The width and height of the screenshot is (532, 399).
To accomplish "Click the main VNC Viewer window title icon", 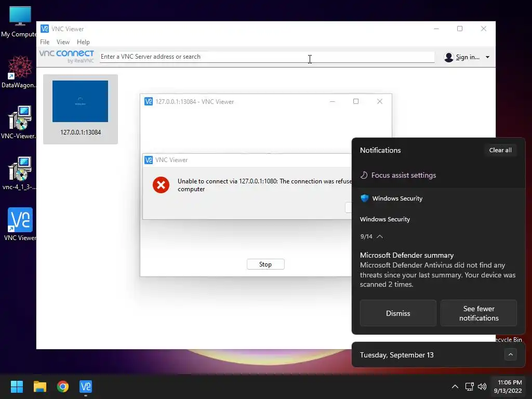I will [x=45, y=29].
